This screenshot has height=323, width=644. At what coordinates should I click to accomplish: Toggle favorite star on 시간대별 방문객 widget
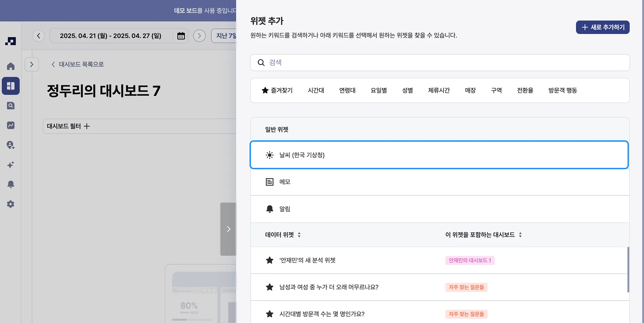click(270, 314)
